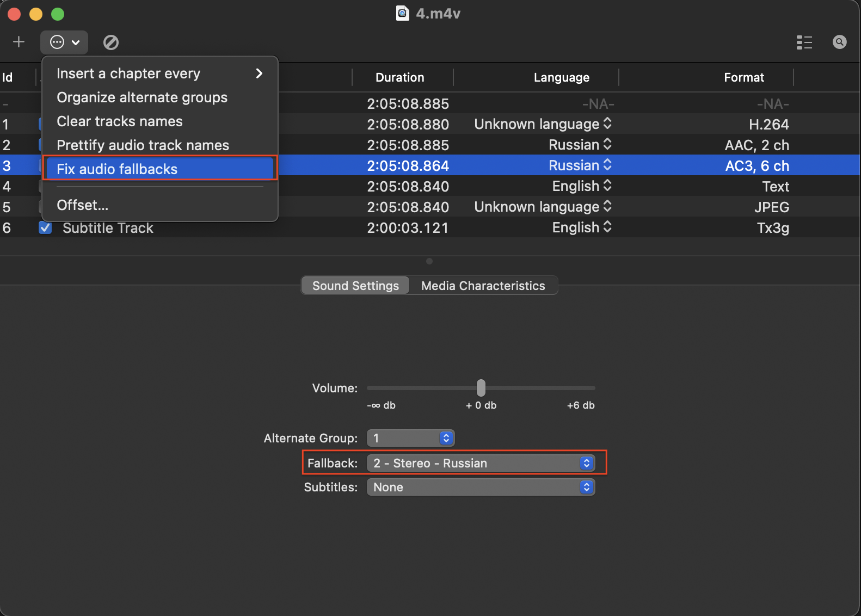861x616 pixels.
Task: Click the magnifier search icon
Action: tap(839, 42)
